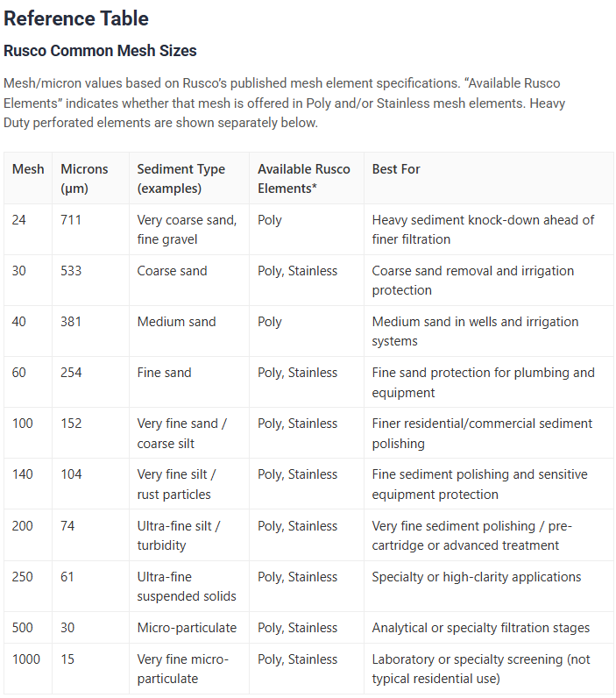
Task: Click the Microns (µm) column header
Action: tap(84, 179)
